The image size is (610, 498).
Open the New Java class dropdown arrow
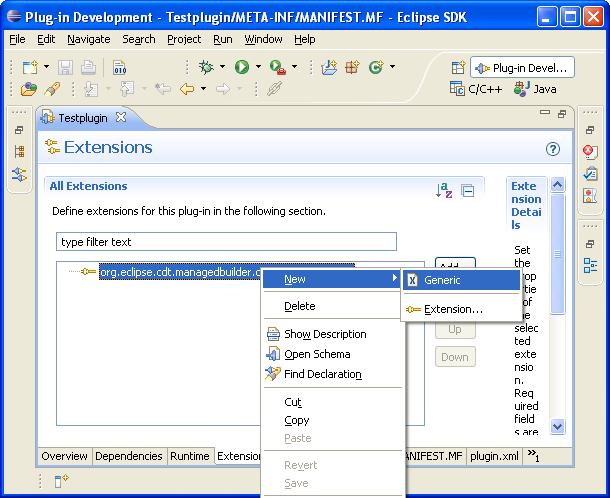click(x=393, y=67)
